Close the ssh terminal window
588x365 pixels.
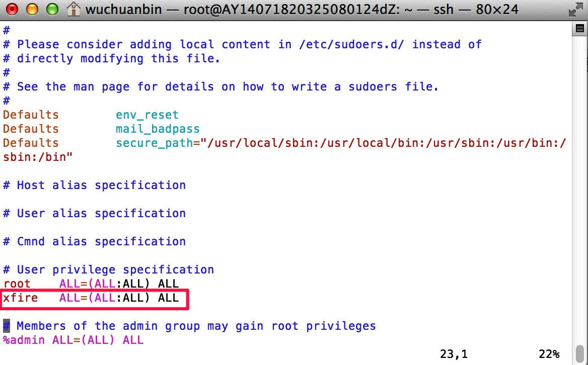13,9
